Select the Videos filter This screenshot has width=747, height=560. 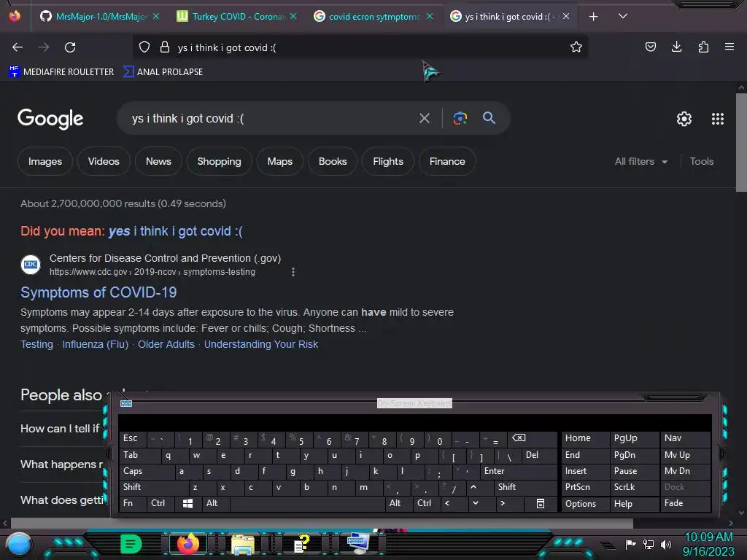[104, 161]
